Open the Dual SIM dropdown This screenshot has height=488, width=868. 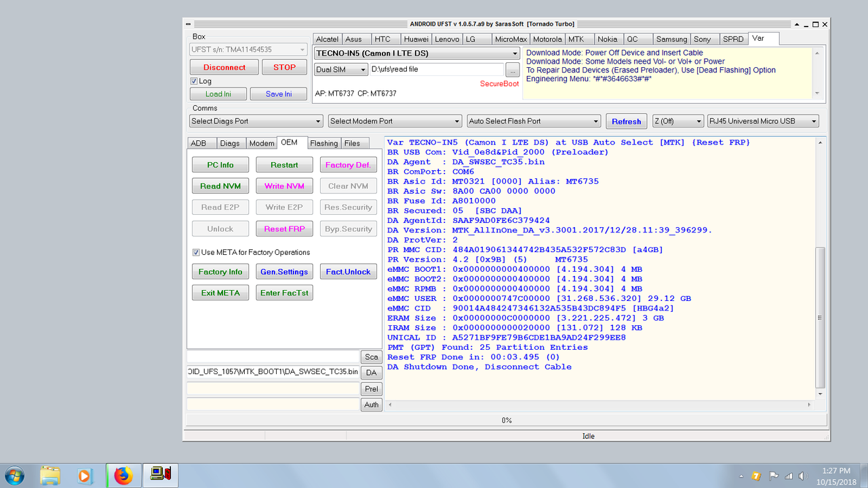(x=362, y=70)
